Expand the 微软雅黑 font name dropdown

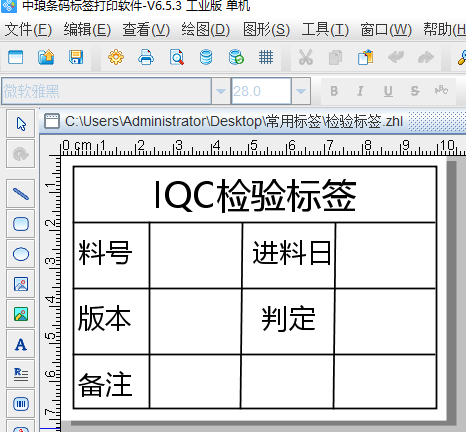tap(221, 91)
